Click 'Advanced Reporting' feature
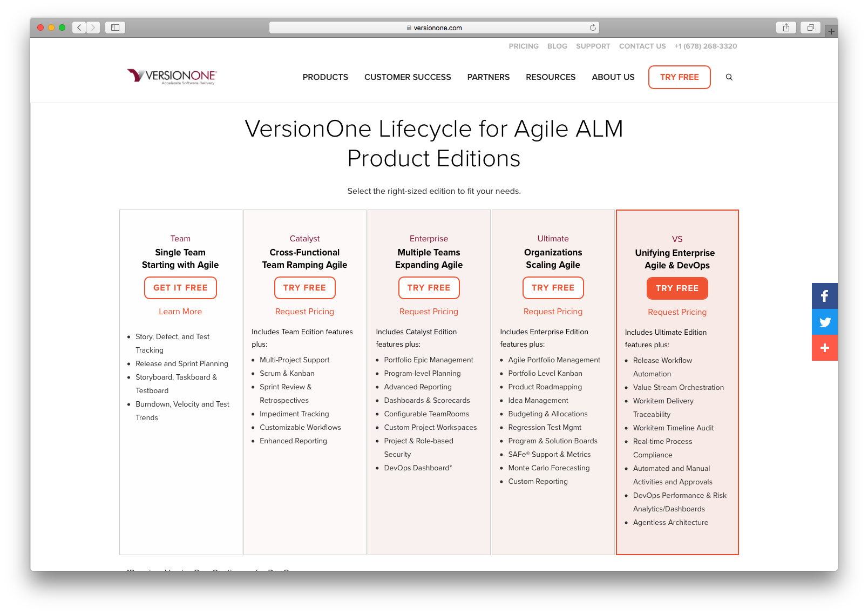 [418, 387]
